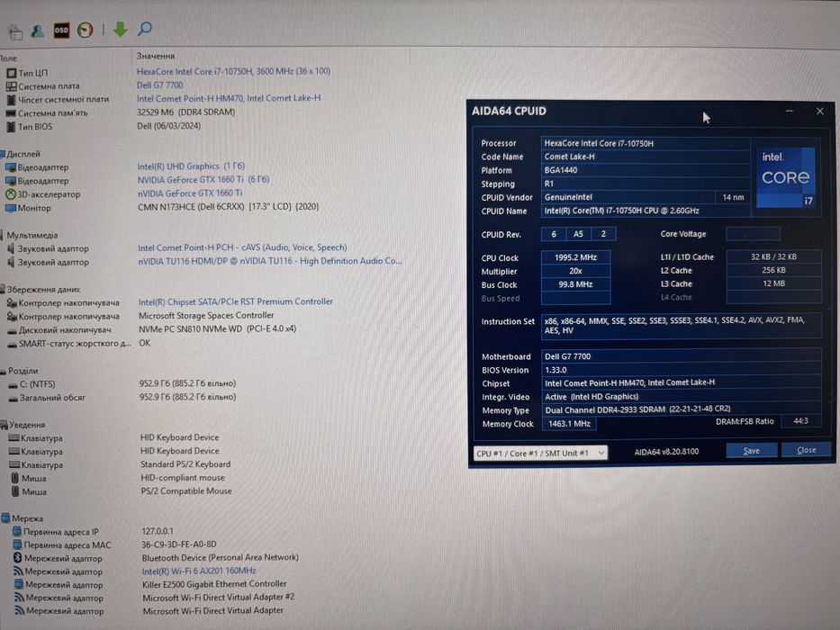Select the Збереження даних section heading
Screen dimensions: 840x630
[x=43, y=289]
